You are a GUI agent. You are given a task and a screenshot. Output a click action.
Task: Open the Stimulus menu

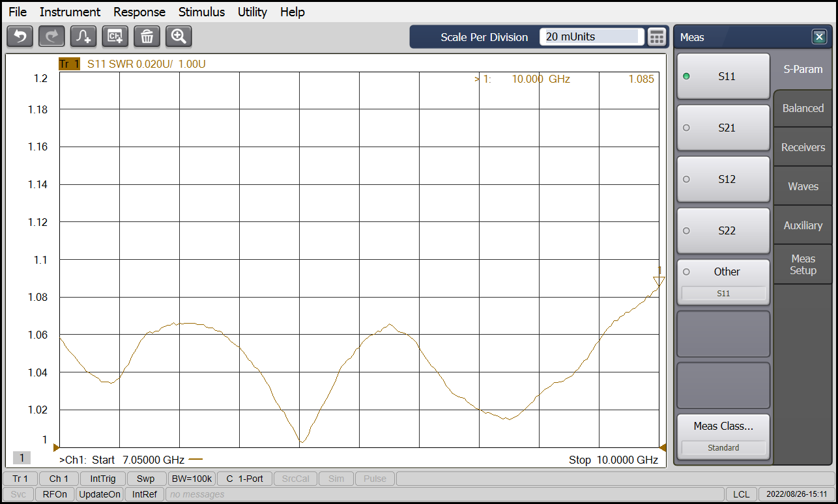201,12
